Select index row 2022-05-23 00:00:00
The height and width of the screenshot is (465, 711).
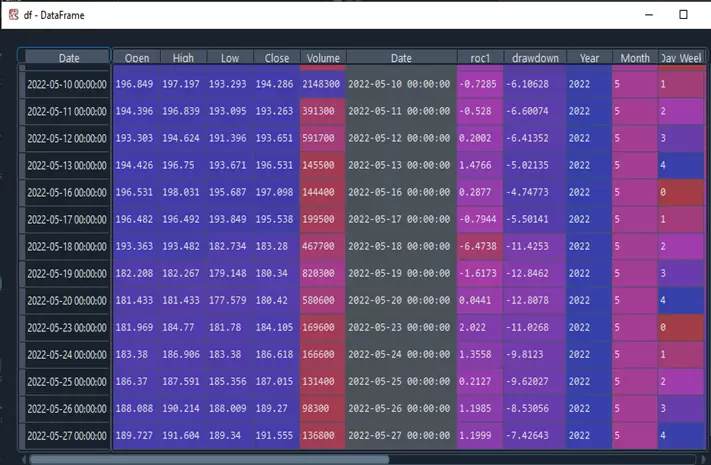[x=65, y=328]
